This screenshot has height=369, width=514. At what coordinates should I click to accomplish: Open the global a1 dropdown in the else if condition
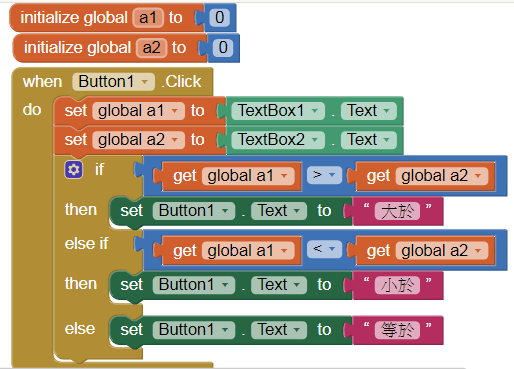coord(248,251)
